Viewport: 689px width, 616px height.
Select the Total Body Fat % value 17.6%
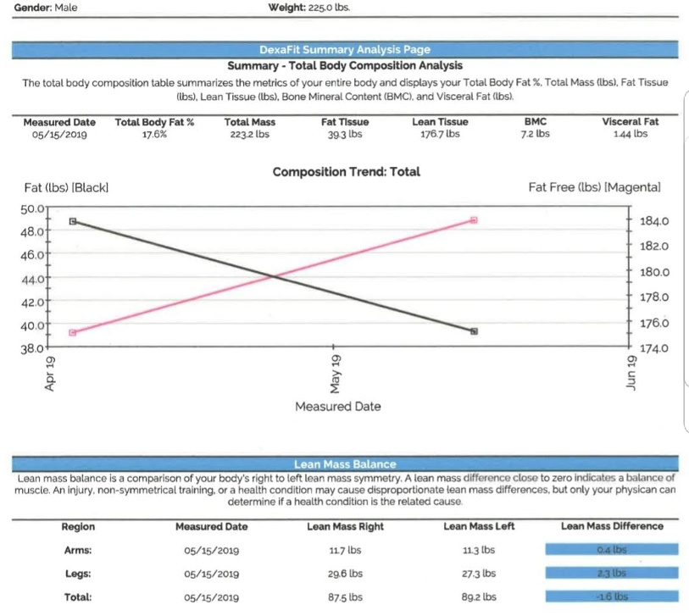(x=154, y=134)
